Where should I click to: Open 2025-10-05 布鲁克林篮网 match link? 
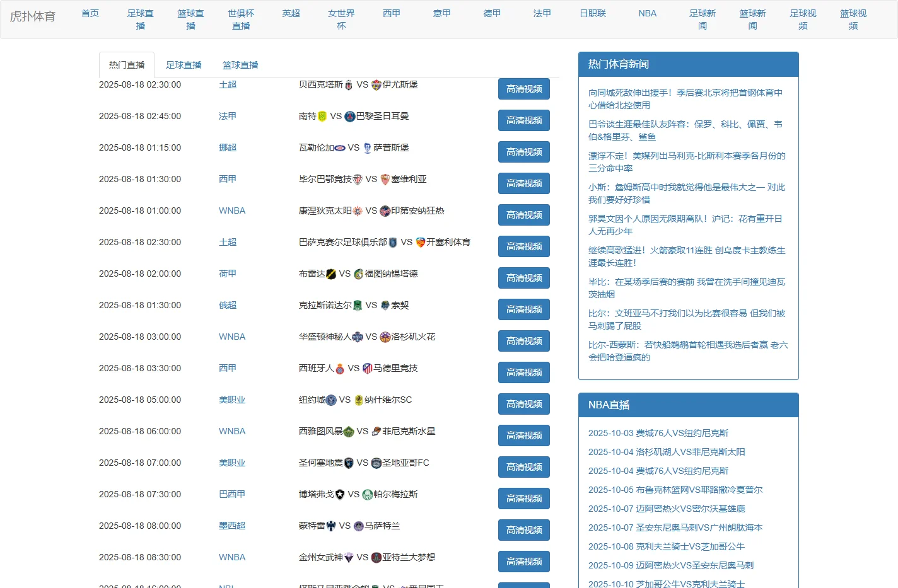coord(675,490)
